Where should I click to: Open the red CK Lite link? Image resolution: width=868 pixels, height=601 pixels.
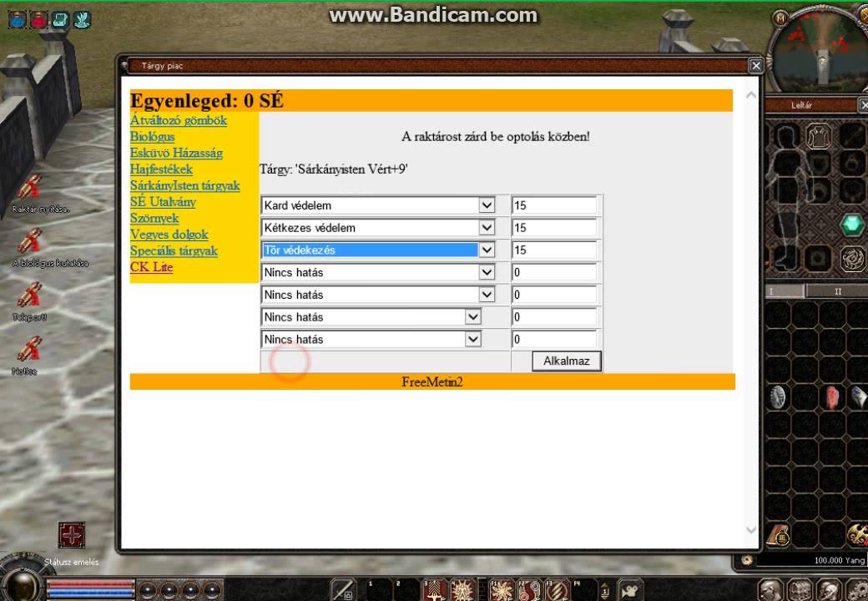pos(152,267)
